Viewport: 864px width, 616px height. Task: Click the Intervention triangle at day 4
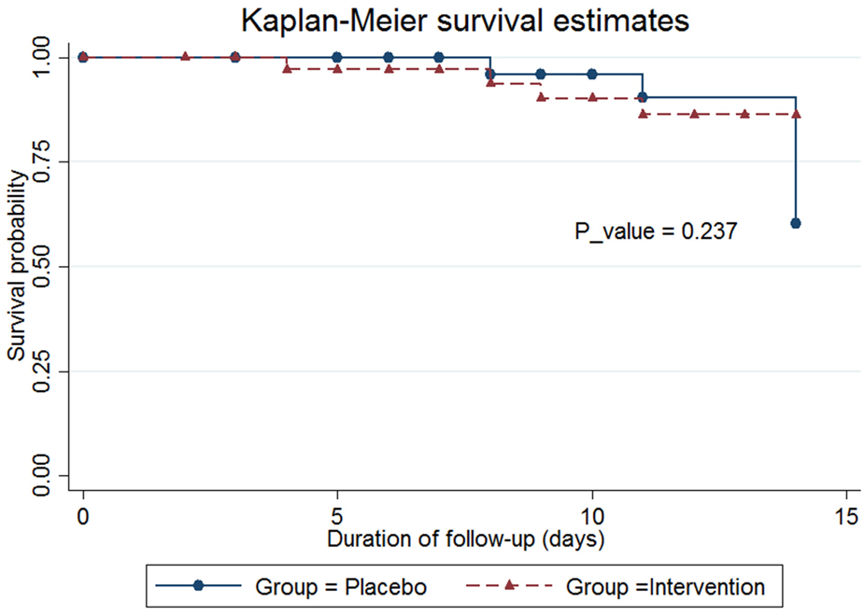[x=287, y=69]
